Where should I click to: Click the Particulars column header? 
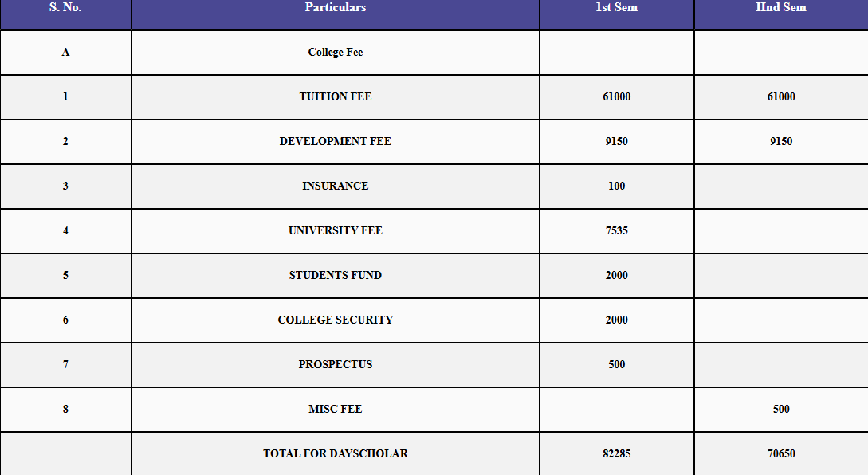(335, 8)
